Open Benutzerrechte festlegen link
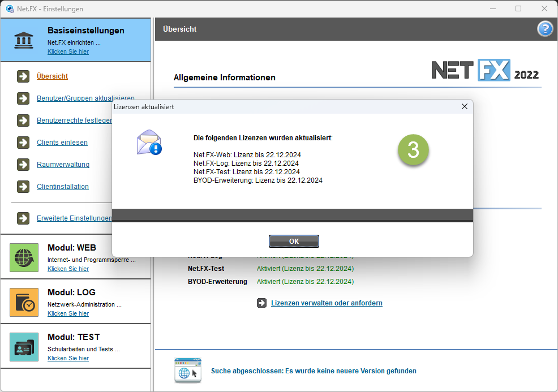 [x=74, y=120]
